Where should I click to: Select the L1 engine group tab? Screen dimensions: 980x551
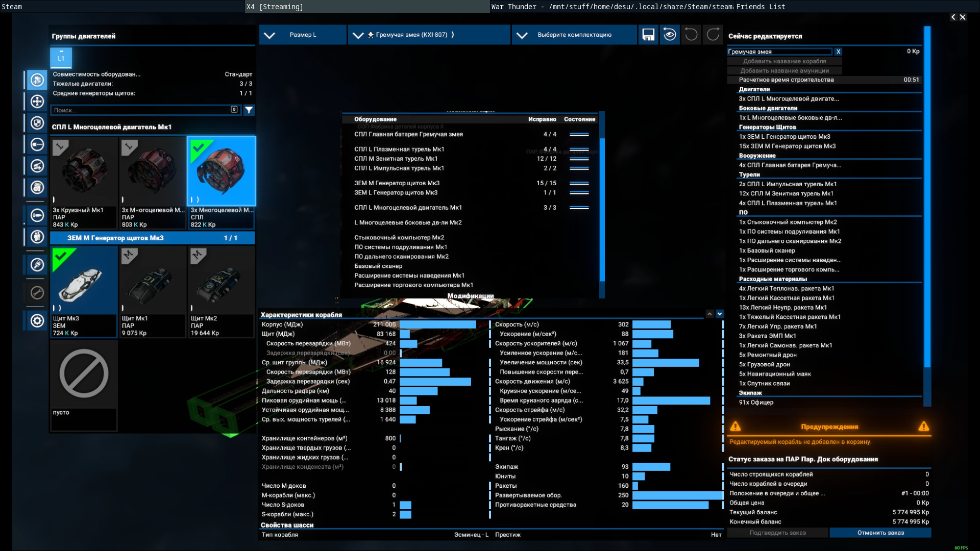pos(61,58)
